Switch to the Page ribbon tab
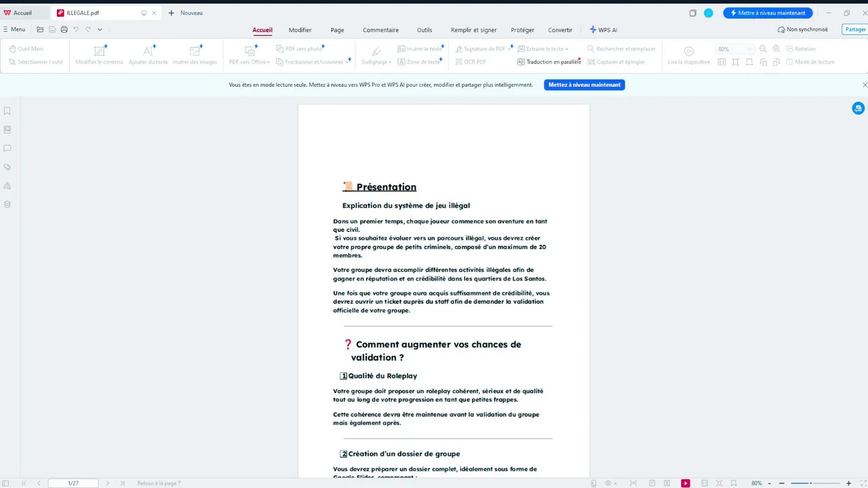 tap(338, 30)
